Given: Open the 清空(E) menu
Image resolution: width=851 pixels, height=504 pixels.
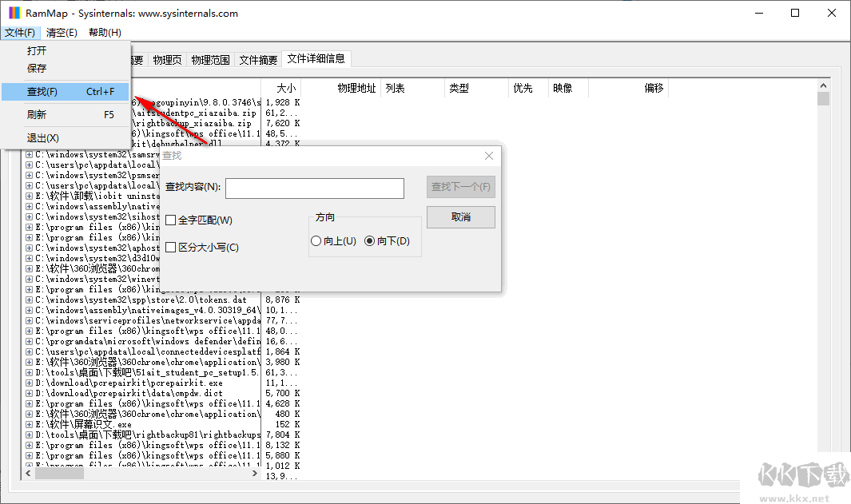Looking at the screenshot, I should 61,33.
